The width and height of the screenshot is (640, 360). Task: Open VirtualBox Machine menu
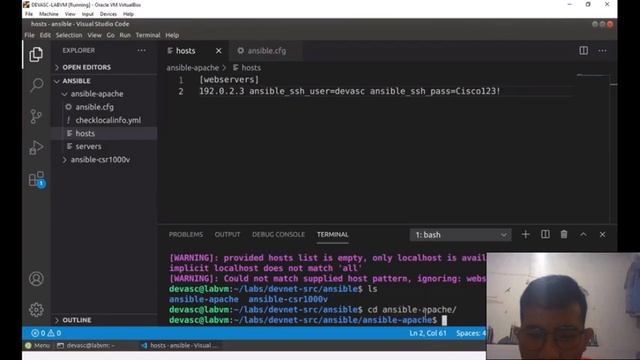coord(49,14)
